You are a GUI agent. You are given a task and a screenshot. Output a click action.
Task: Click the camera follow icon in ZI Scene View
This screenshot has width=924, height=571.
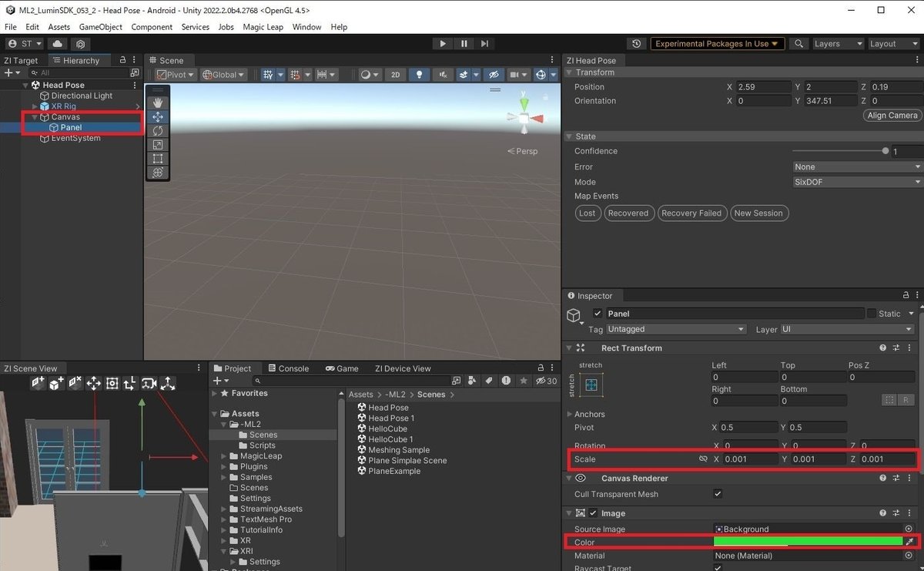149,383
